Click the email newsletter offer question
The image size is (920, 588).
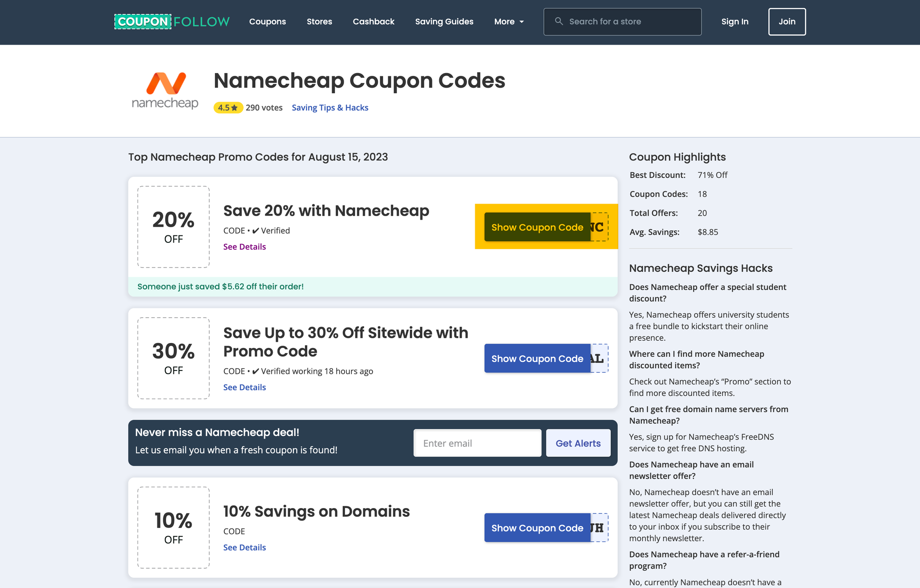pos(691,470)
